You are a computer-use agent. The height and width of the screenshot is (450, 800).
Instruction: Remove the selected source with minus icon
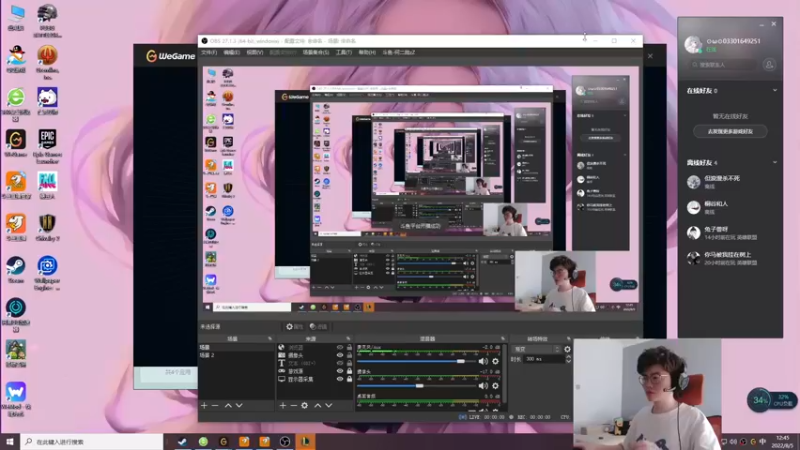pos(293,406)
